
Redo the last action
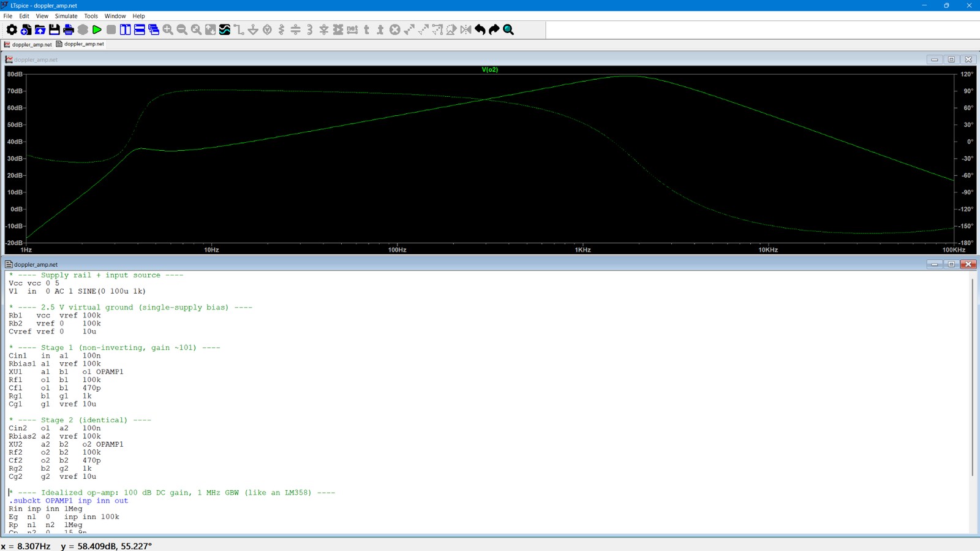(494, 29)
